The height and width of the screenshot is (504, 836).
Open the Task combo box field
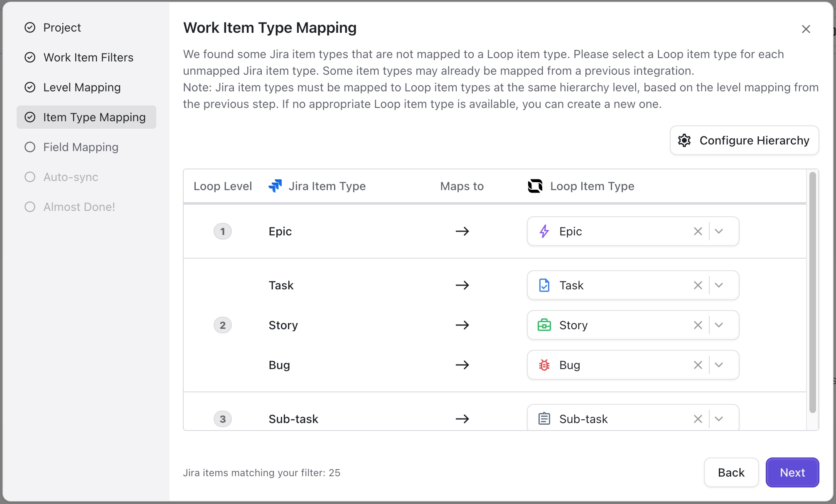tap(633, 285)
